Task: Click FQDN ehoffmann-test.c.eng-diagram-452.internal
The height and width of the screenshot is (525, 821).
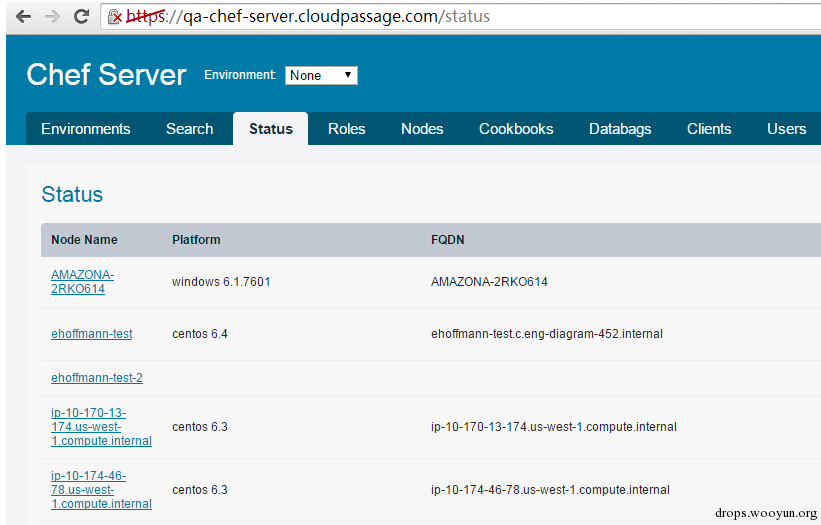Action: click(x=547, y=334)
